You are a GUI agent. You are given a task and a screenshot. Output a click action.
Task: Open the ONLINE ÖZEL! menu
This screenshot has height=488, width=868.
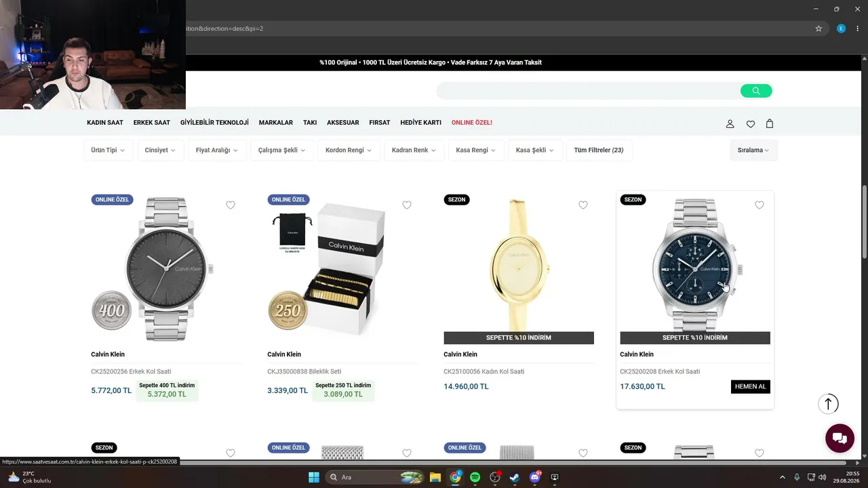tap(472, 123)
